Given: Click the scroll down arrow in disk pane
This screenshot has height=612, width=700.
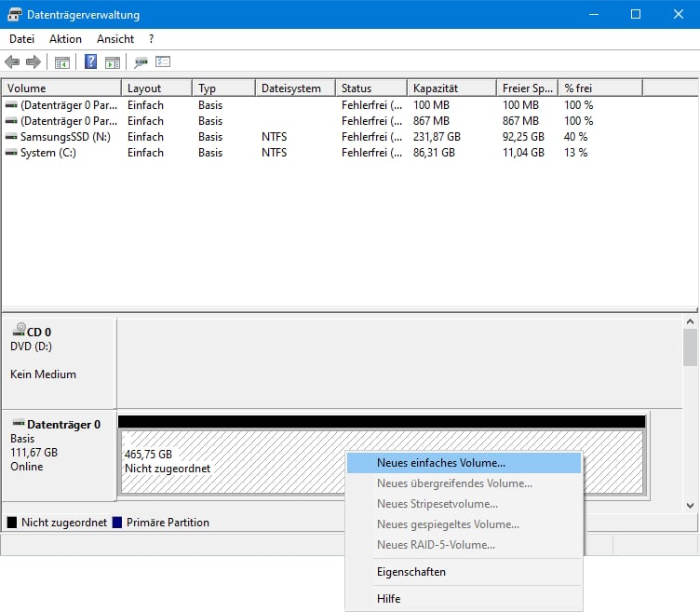Looking at the screenshot, I should click(690, 505).
